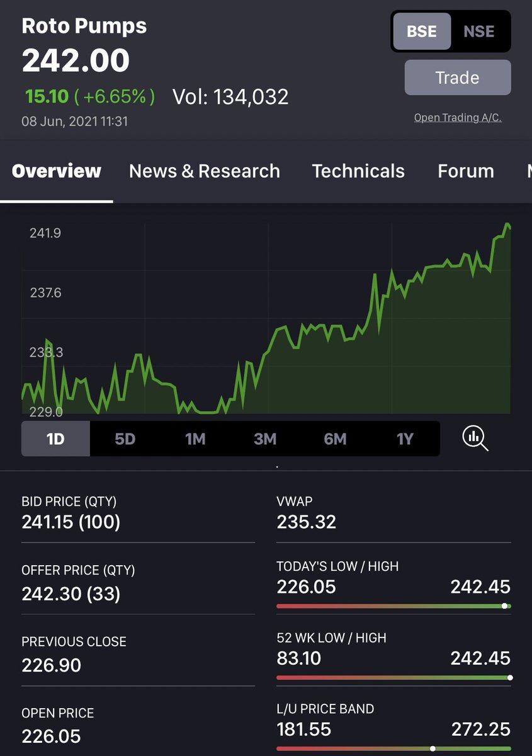
Task: Open the 'Open Trading A/C.' link
Action: point(458,118)
